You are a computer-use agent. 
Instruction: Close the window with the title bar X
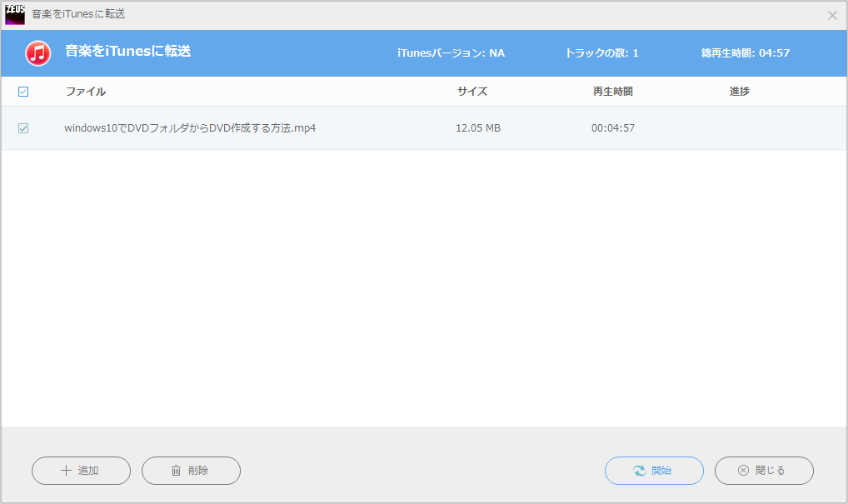tap(832, 15)
